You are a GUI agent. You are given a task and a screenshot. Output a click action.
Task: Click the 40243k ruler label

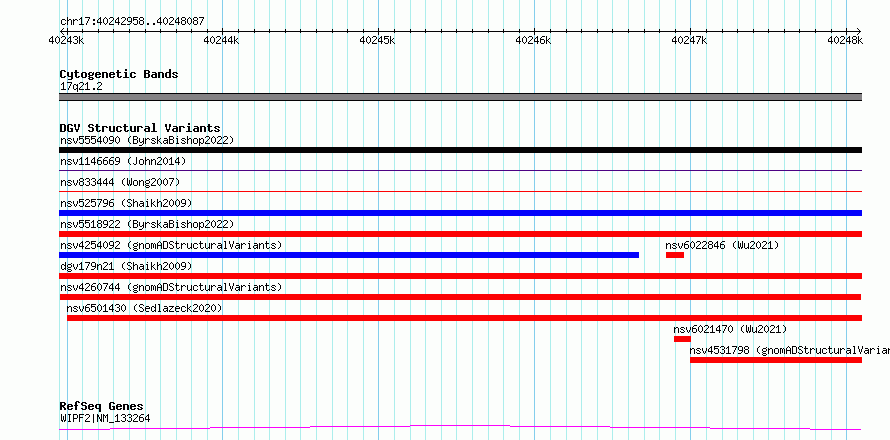pos(66,40)
